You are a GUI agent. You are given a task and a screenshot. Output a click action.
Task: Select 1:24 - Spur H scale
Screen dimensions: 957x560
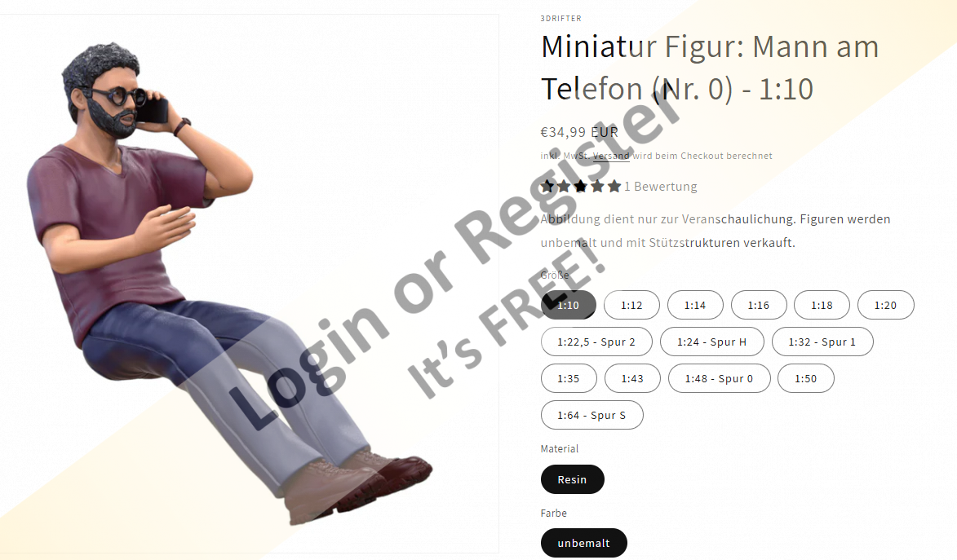tap(711, 342)
